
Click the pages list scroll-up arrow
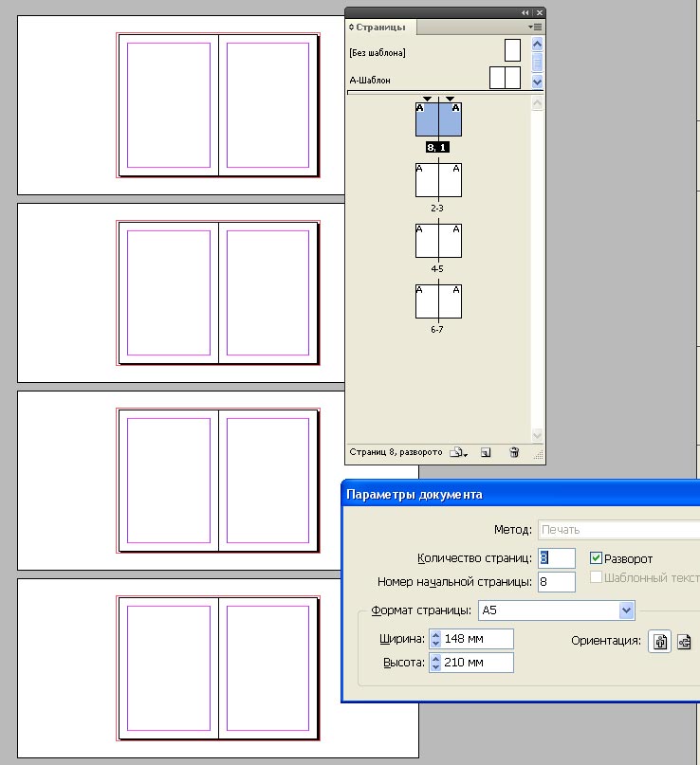[x=537, y=103]
